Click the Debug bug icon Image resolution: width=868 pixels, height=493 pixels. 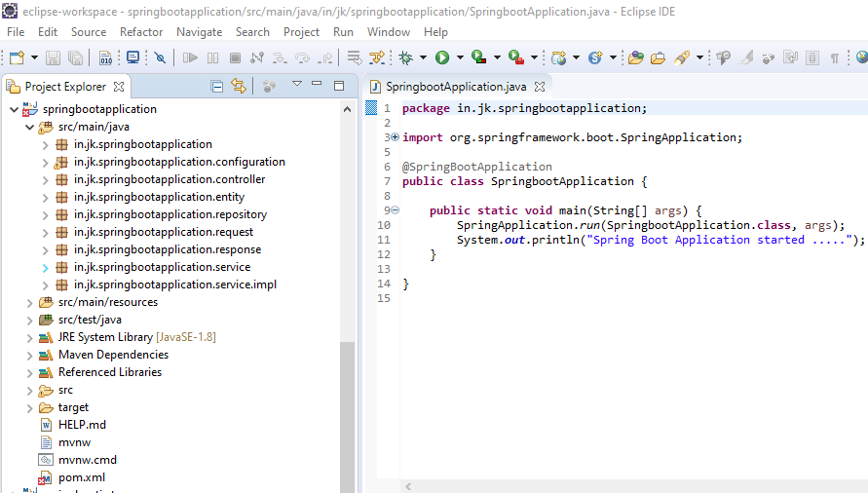pos(406,57)
